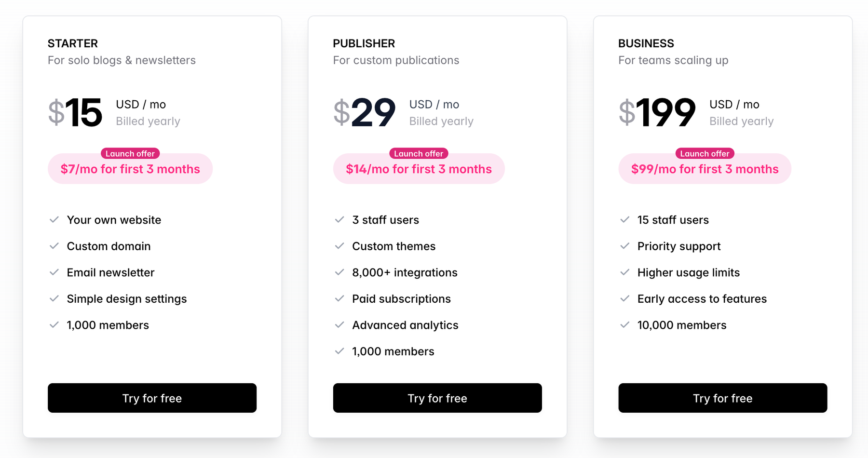Click the checkmark beside Paid subscriptions

click(339, 299)
